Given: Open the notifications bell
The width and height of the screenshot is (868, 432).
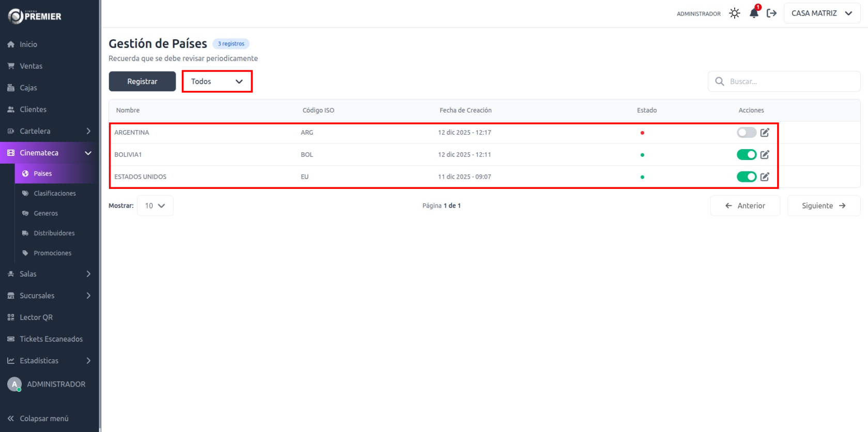Looking at the screenshot, I should coord(754,13).
